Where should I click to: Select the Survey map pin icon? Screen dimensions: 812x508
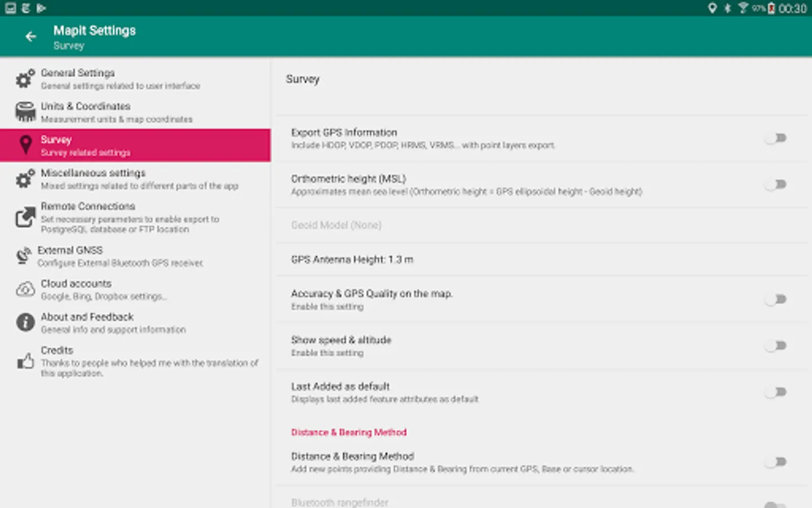tap(25, 145)
